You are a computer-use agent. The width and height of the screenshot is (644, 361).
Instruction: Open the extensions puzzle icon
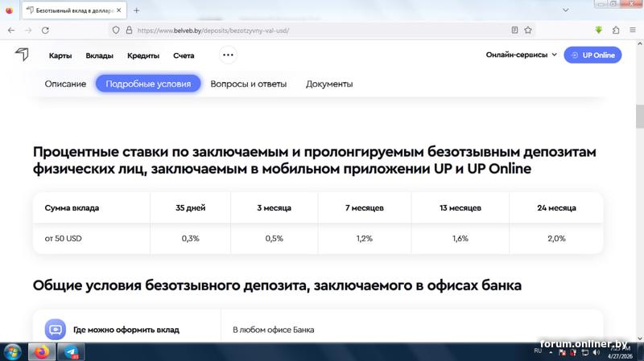(616, 30)
